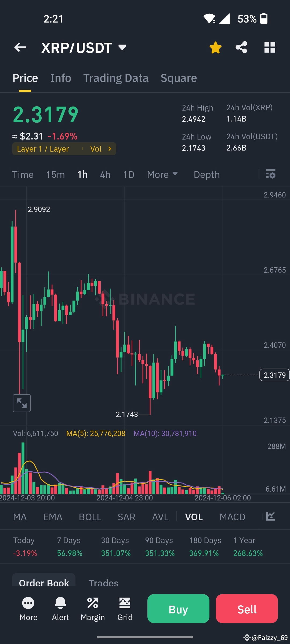
Task: Enable the MACD indicator
Action: tap(233, 517)
